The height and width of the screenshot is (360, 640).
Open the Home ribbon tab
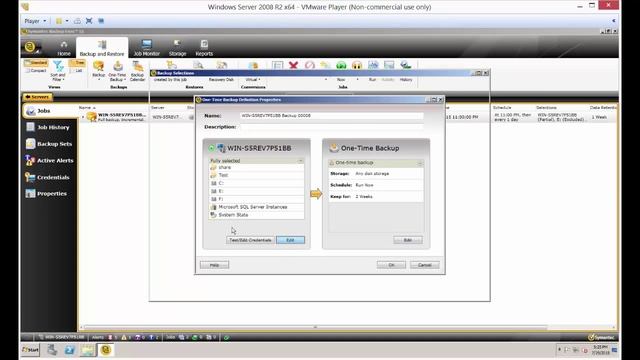[64, 48]
